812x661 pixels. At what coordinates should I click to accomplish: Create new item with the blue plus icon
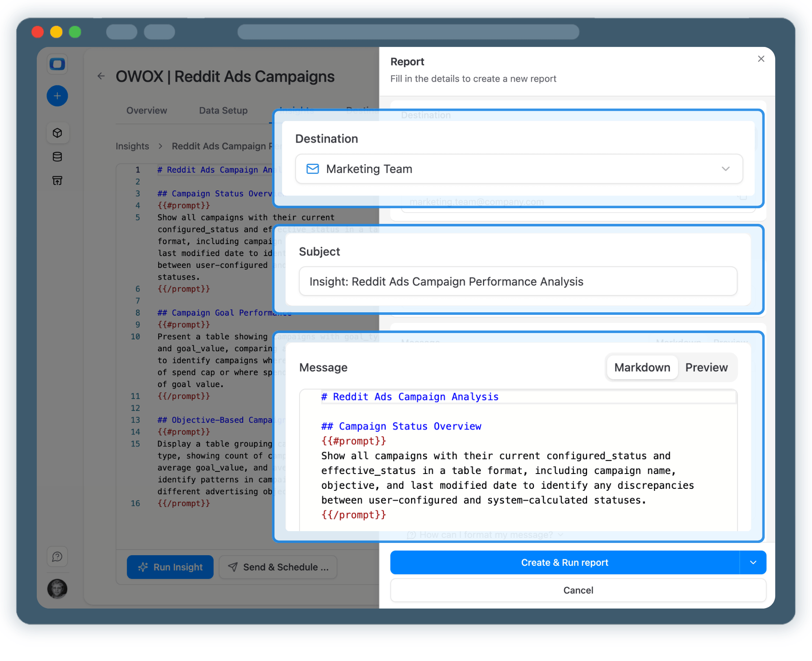click(x=57, y=96)
